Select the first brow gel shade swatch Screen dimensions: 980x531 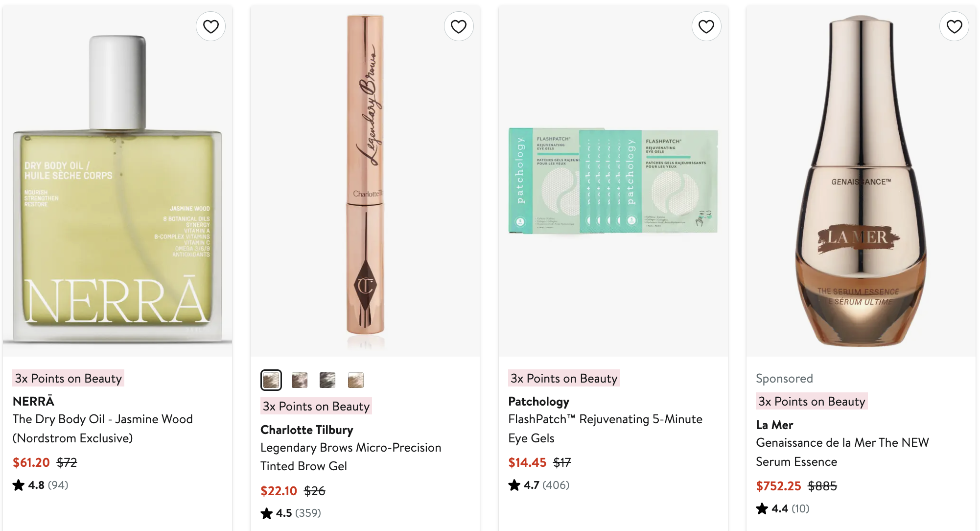[271, 380]
